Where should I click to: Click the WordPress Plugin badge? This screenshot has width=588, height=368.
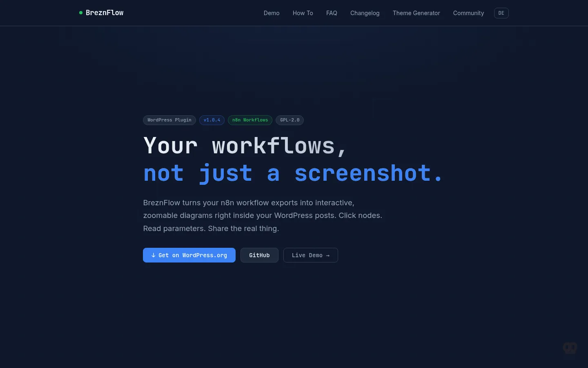[169, 120]
